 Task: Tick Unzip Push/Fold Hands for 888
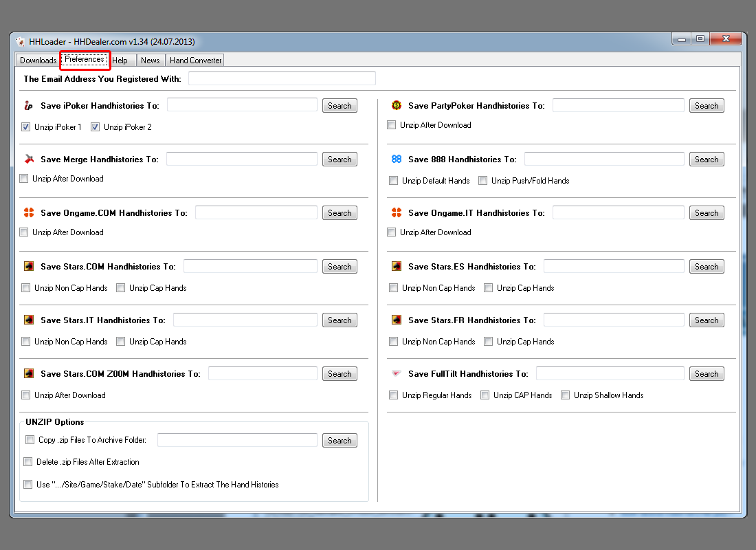coord(483,181)
